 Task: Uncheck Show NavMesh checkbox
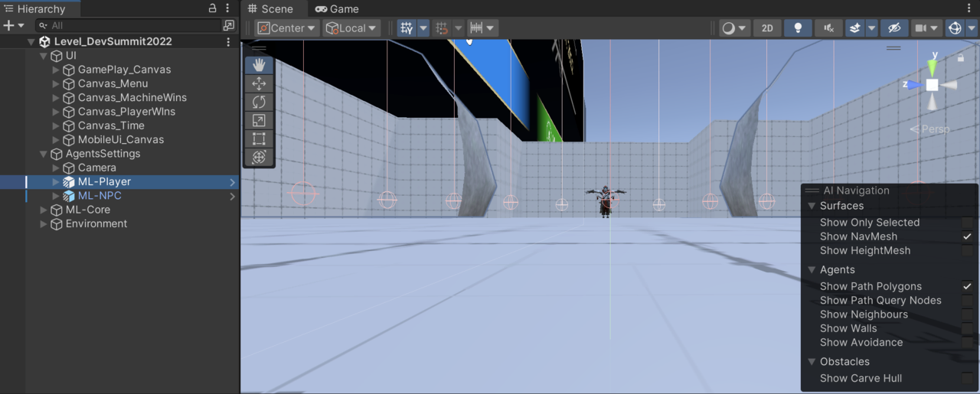pyautogui.click(x=968, y=236)
